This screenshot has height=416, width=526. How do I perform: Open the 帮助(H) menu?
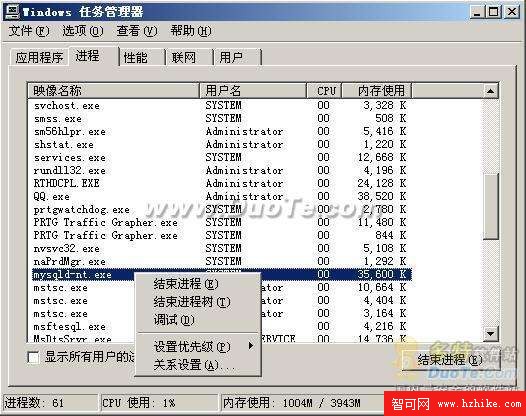[x=191, y=31]
